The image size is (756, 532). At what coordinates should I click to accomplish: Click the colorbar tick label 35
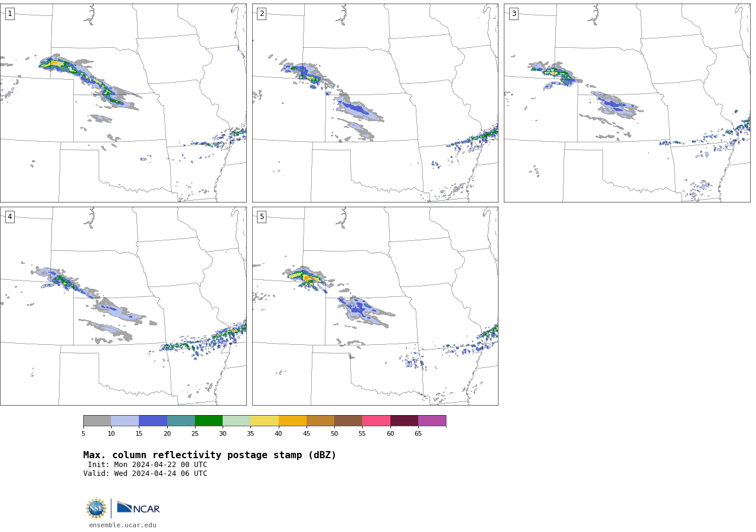pos(250,434)
